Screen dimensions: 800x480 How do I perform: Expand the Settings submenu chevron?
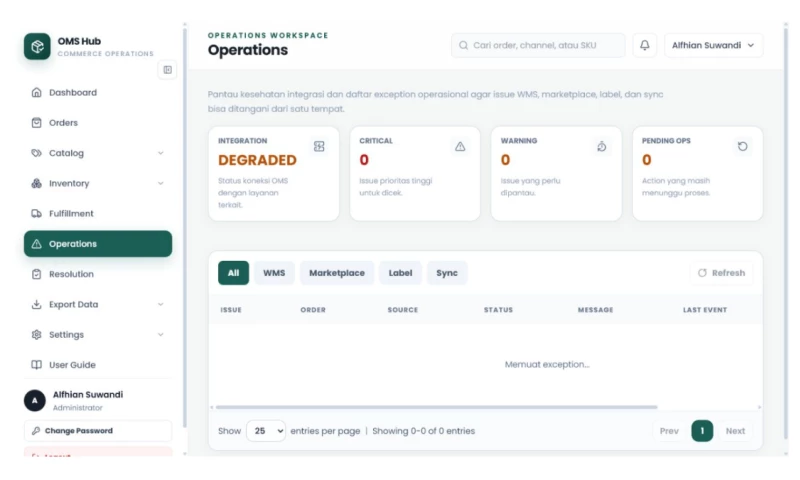(161, 335)
